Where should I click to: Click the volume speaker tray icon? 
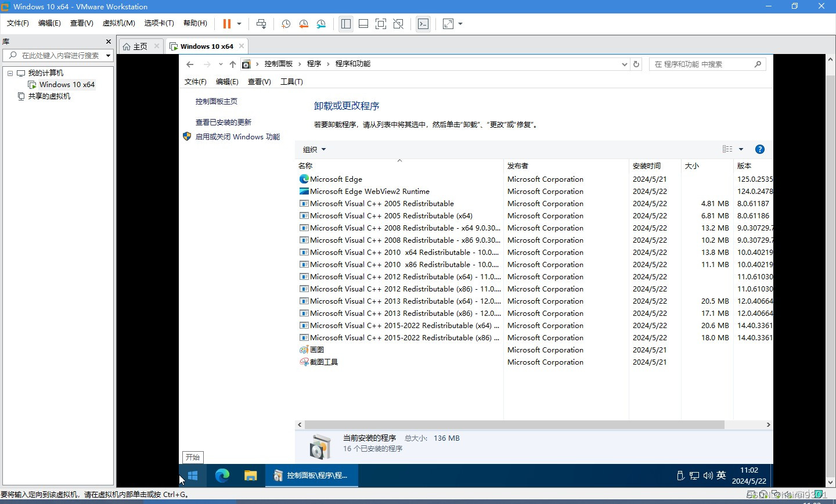click(708, 476)
